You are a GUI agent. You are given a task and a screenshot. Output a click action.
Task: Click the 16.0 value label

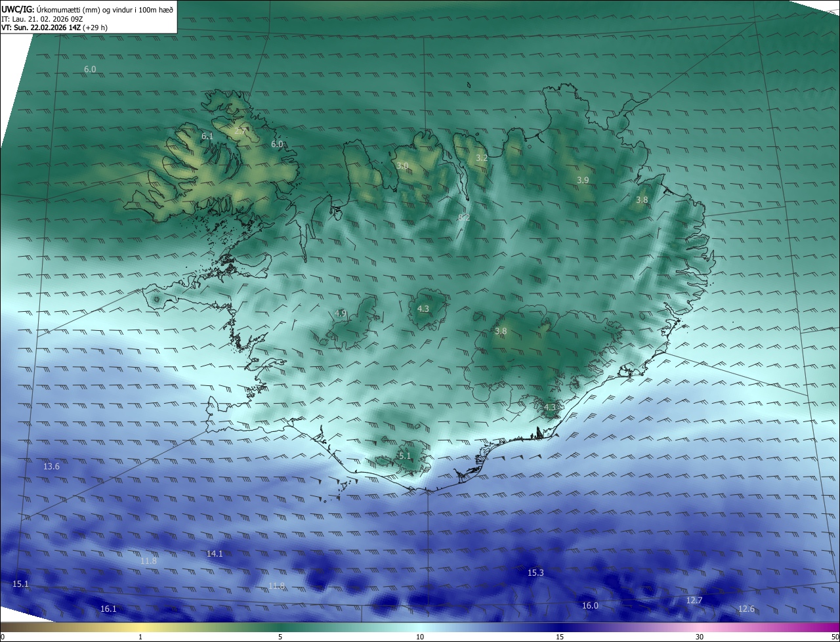590,606
